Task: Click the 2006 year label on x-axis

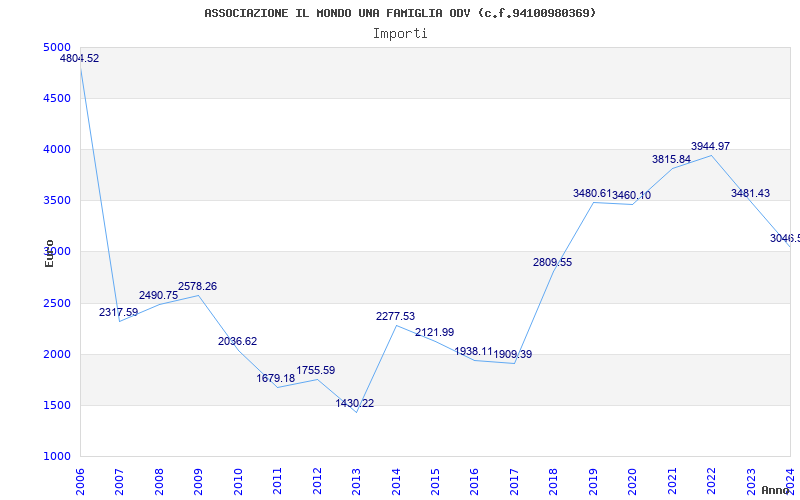Action: click(x=80, y=482)
